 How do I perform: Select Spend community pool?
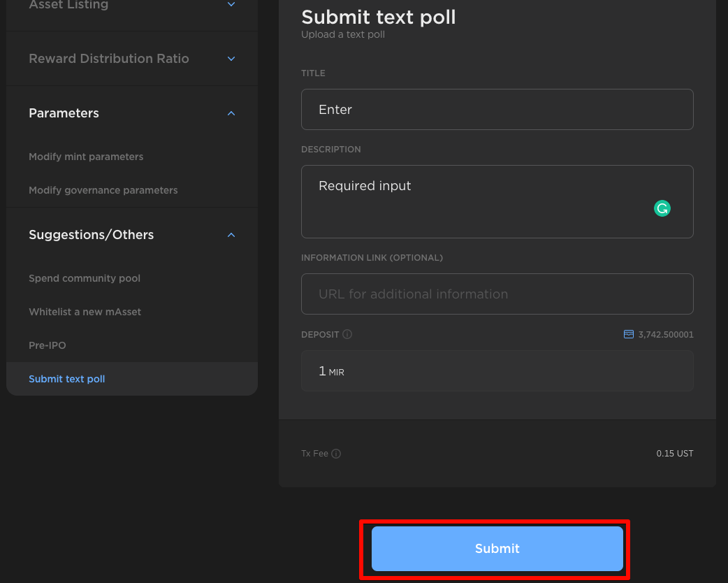85,278
